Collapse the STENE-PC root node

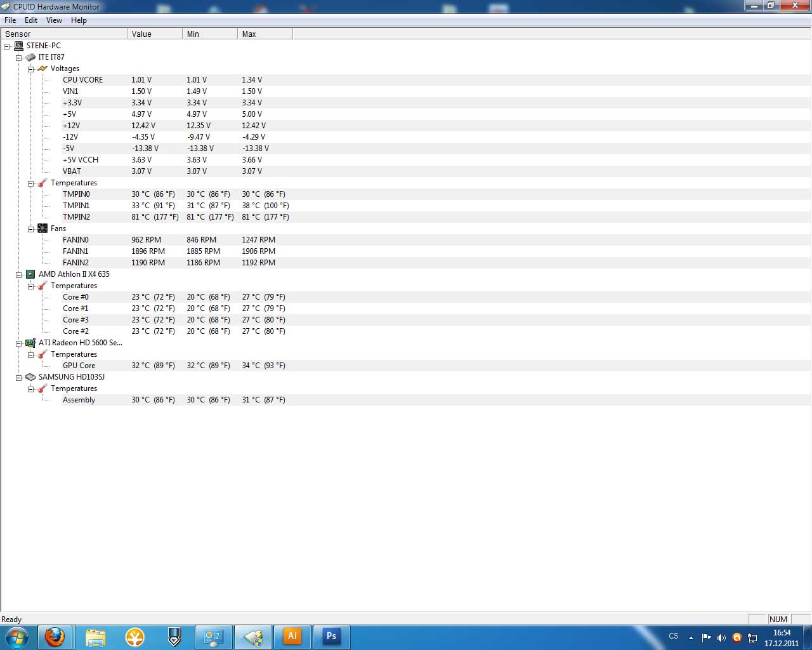7,46
